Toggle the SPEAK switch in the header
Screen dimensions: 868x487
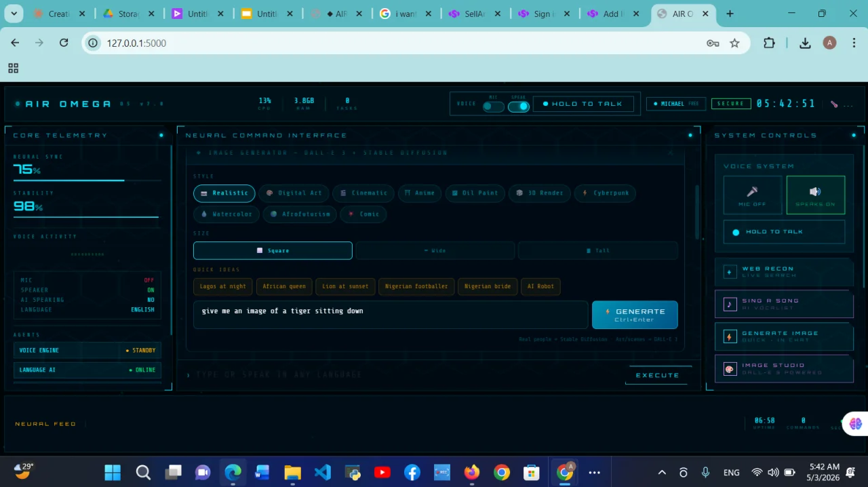pyautogui.click(x=519, y=106)
